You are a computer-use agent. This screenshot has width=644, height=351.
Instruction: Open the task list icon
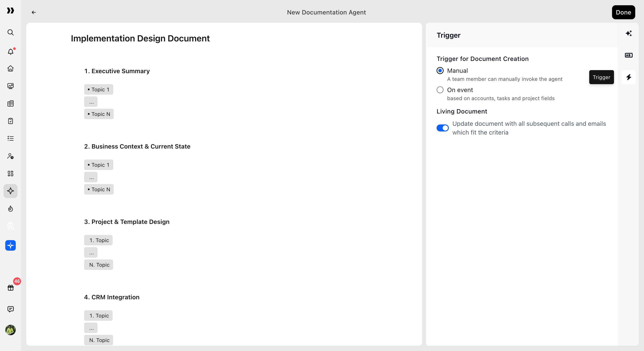pos(11,138)
